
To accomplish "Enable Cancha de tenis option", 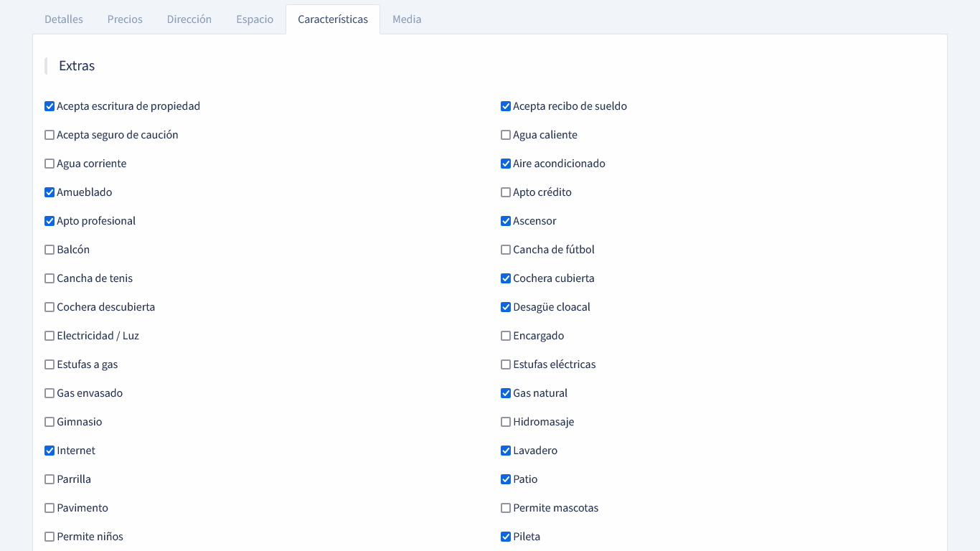I will point(50,278).
